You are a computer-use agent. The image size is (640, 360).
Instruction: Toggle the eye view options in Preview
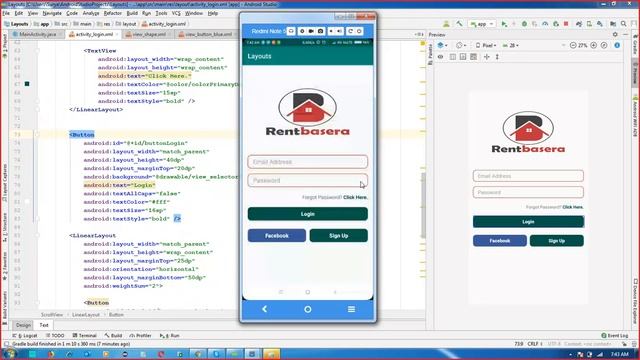pos(440,57)
